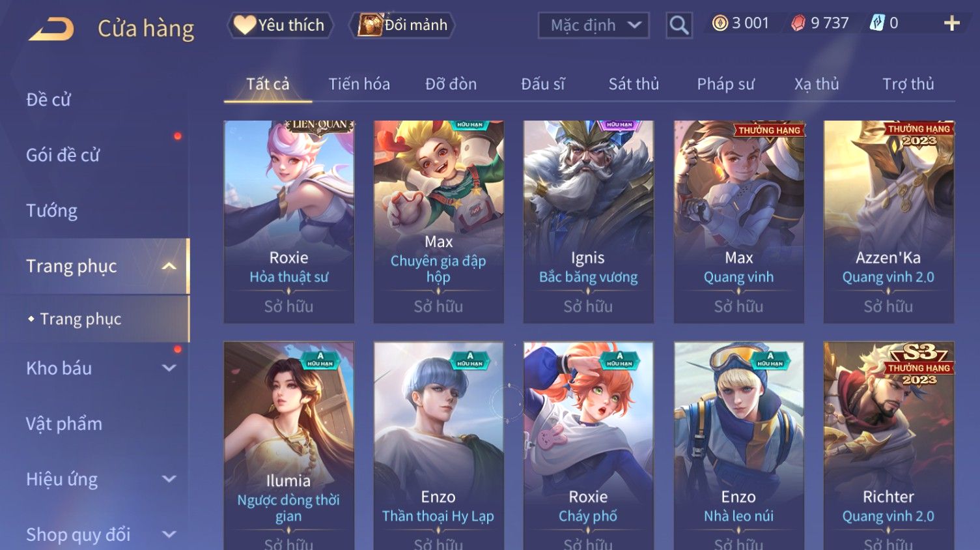Select the Sát thủ tab
This screenshot has width=980, height=550.
634,84
